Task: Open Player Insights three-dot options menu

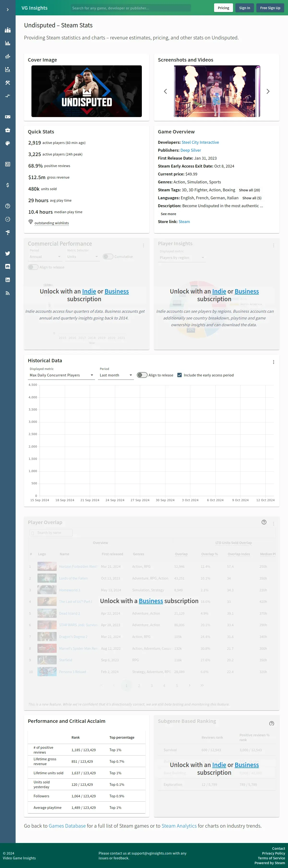Action: (x=274, y=245)
